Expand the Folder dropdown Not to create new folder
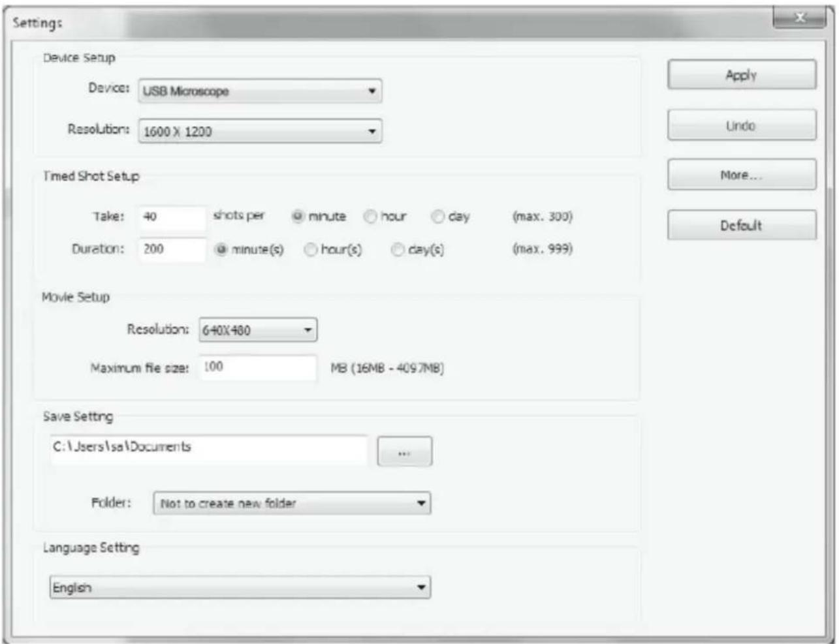839x644 pixels. click(292, 503)
